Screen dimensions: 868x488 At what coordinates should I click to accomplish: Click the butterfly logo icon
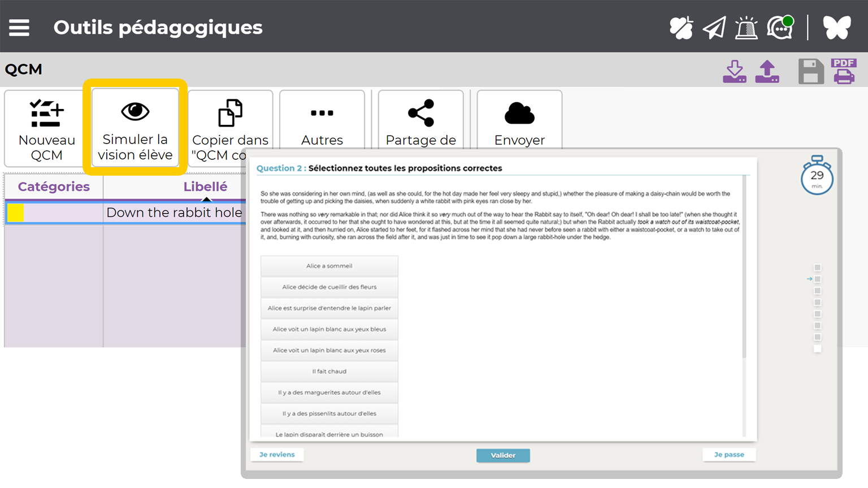click(x=837, y=28)
